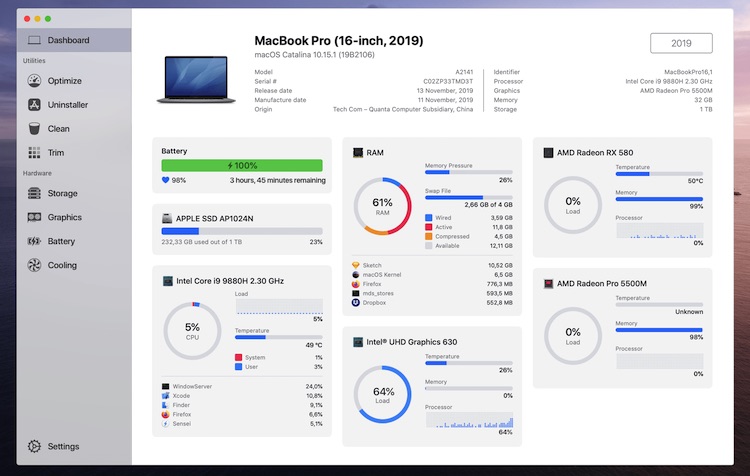
Task: Click the Storage drive icon in sidebar
Action: (x=34, y=194)
